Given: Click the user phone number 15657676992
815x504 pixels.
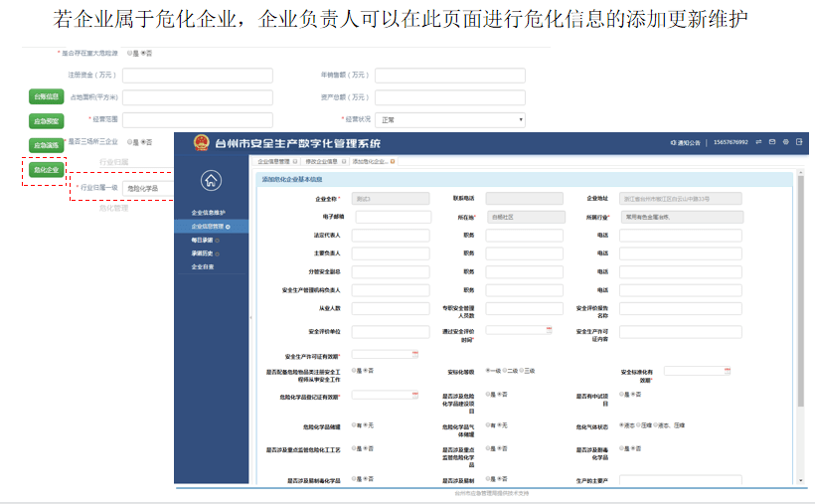Looking at the screenshot, I should coord(731,142).
